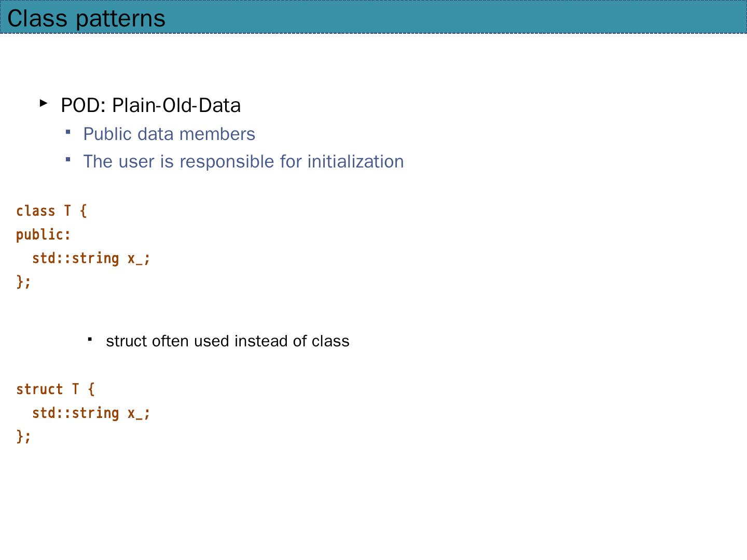Click "std::string x_;" inside the class block
The height and width of the screenshot is (560, 747).
91,258
